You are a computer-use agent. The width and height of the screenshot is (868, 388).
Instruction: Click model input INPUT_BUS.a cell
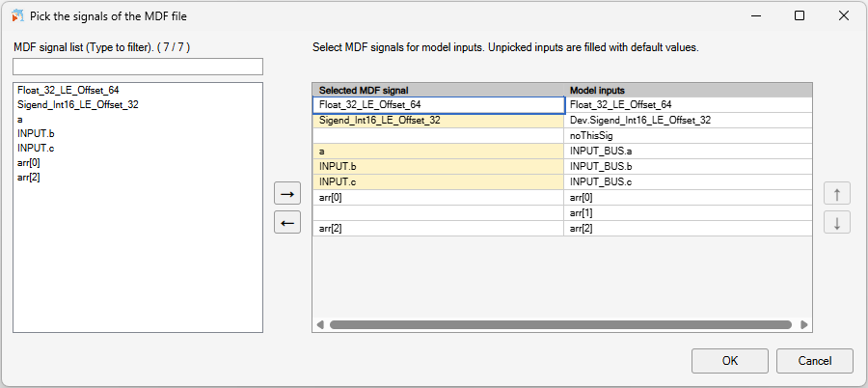point(688,152)
